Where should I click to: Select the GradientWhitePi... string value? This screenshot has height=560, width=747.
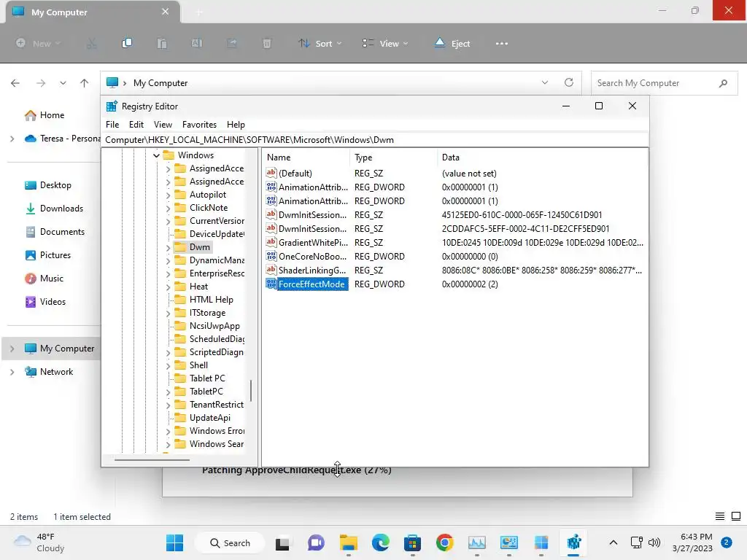click(313, 242)
